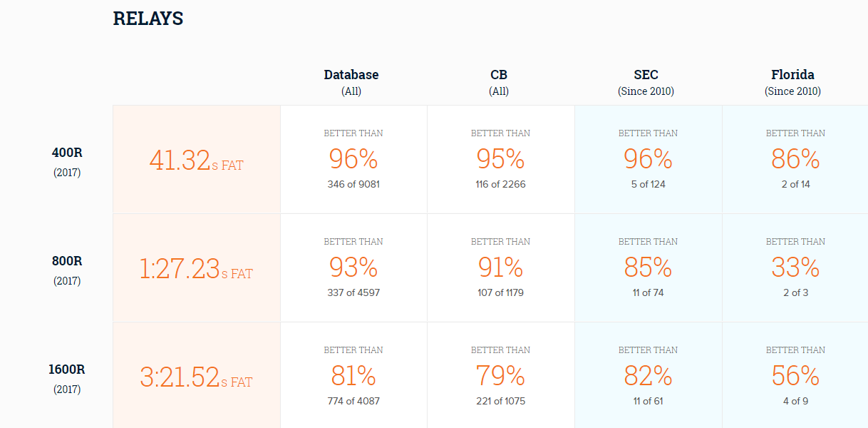Screen dimensions: 868x428
Task: Select the 33% Florida cell for 800R
Action: click(x=795, y=268)
